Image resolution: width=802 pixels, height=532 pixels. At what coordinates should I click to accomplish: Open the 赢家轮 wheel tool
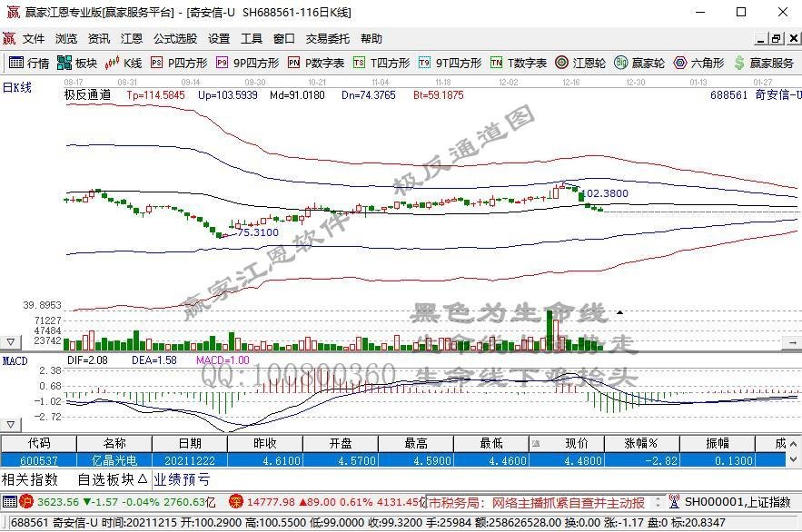click(639, 63)
